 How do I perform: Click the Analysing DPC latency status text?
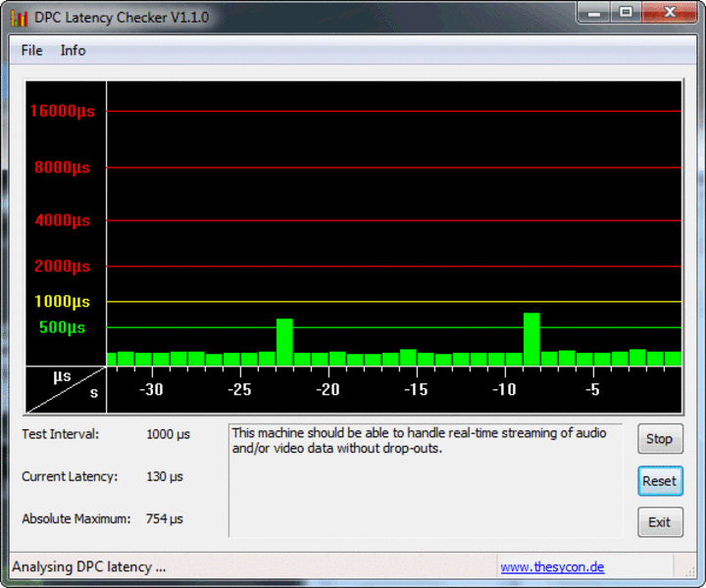point(88,566)
